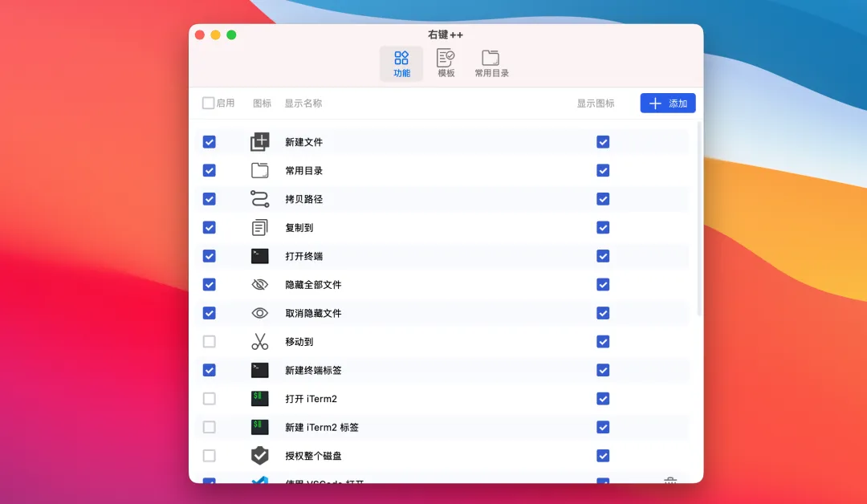The width and height of the screenshot is (867, 504).
Task: Toggle 显示图标 checkbox for 新建 iTerm2 标签
Action: (603, 427)
